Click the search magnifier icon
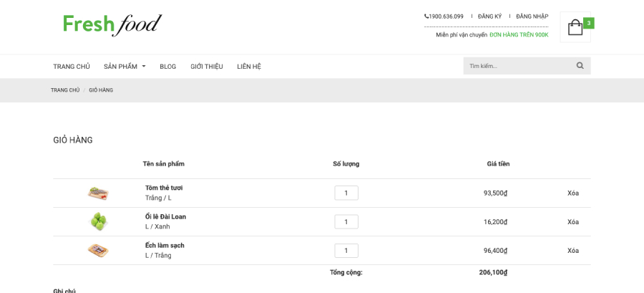The width and height of the screenshot is (644, 293). pyautogui.click(x=580, y=66)
